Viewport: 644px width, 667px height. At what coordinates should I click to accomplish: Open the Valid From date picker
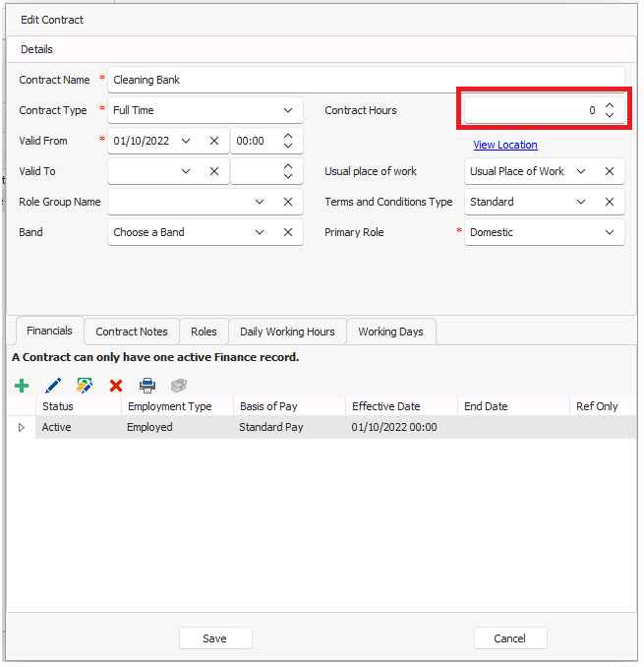tap(186, 141)
